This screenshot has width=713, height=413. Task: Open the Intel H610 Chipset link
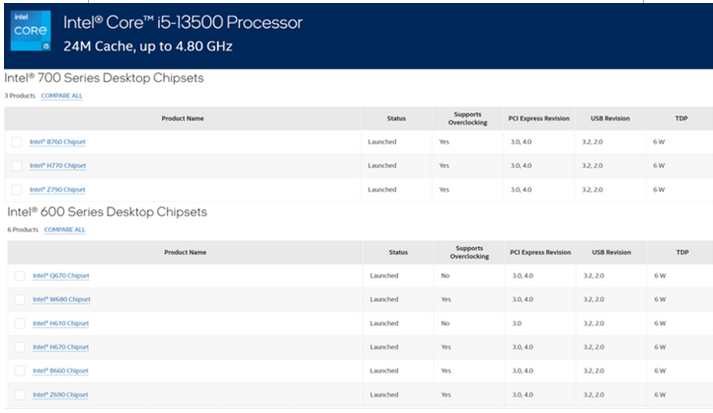point(60,323)
